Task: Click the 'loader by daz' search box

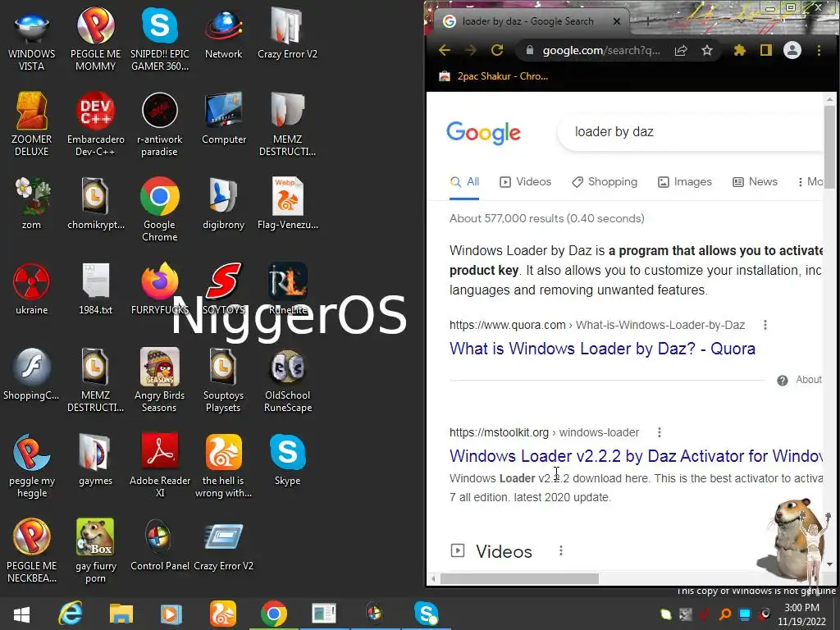Action: point(691,132)
